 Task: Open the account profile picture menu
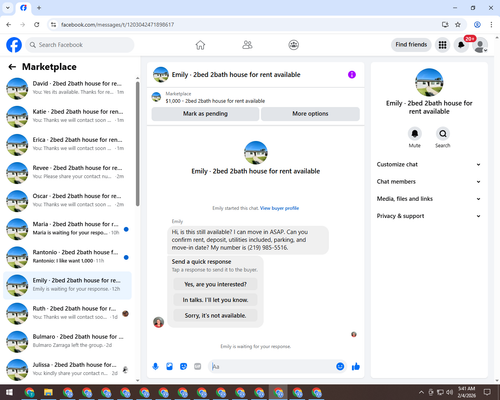point(480,45)
